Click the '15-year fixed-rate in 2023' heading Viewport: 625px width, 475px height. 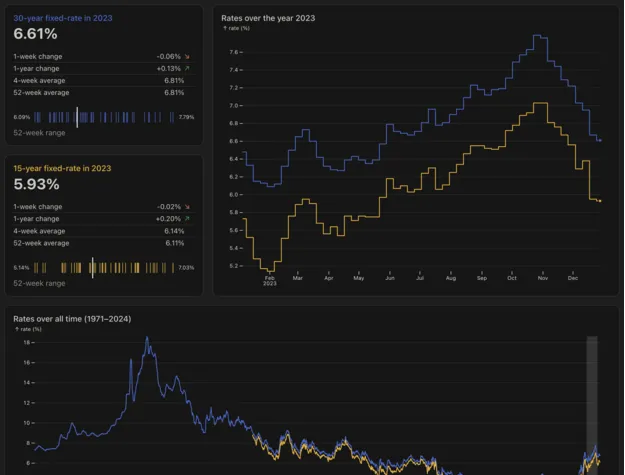(x=62, y=168)
